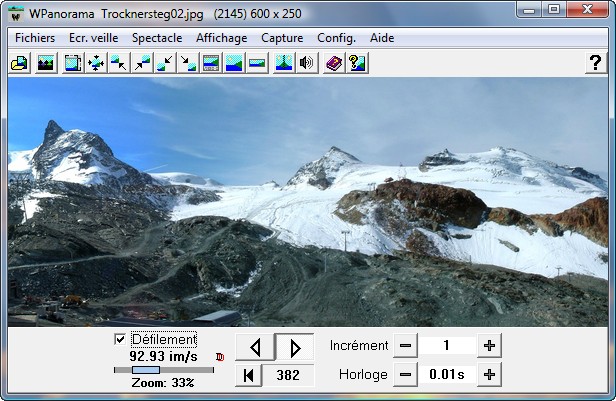The width and height of the screenshot is (616, 401).
Task: Click the image to lower-left corner icon
Action: pyautogui.click(x=165, y=63)
